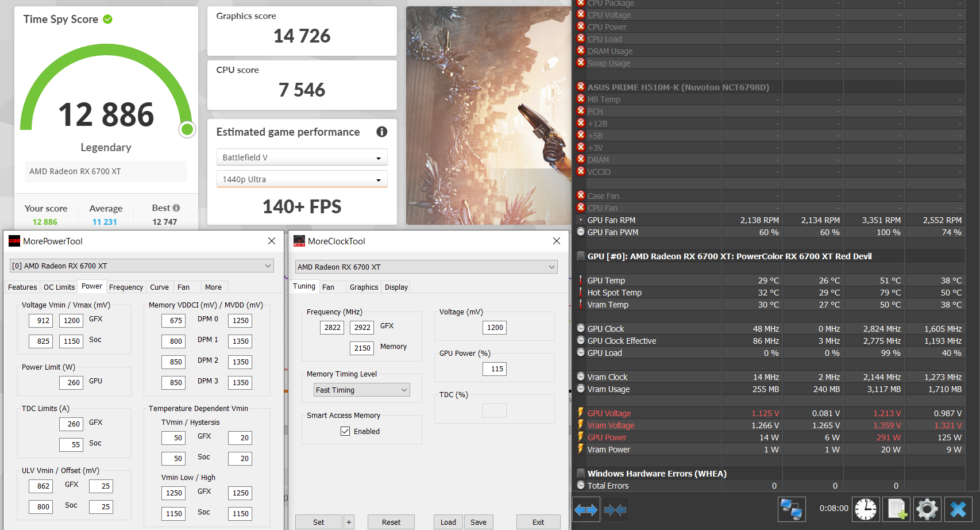The height and width of the screenshot is (530, 980).
Task: Open the Fast Timing memory timing dropdown
Action: (362, 390)
